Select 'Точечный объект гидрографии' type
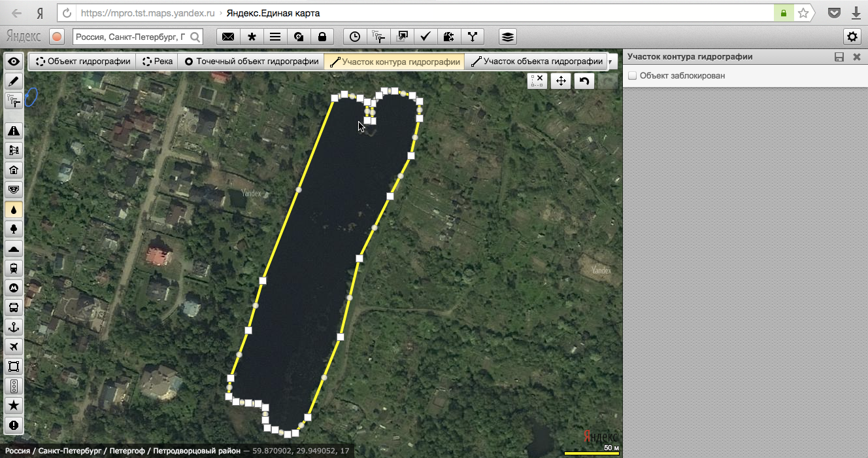 tap(252, 62)
